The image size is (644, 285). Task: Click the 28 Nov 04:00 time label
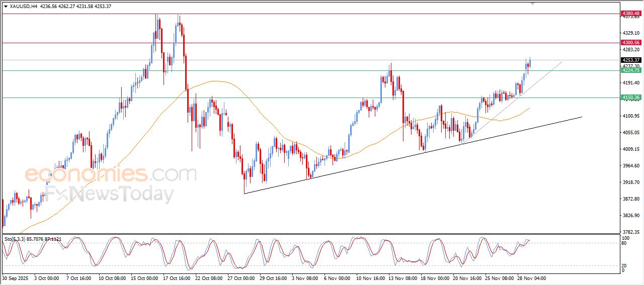click(531, 277)
